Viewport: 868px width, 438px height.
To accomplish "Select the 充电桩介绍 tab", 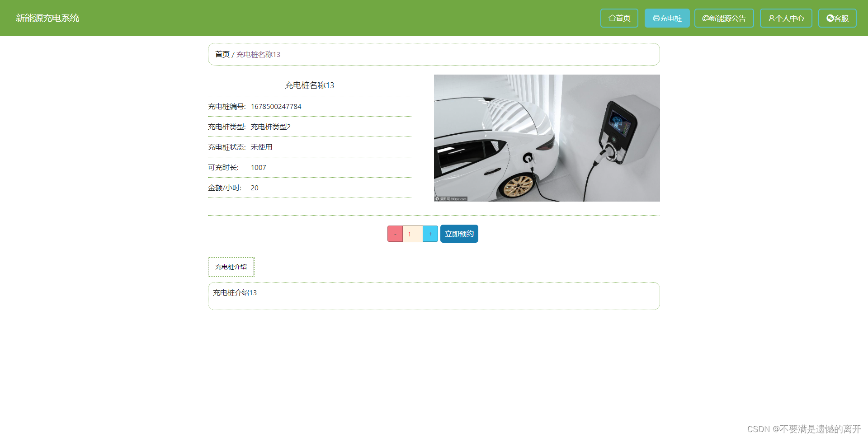I will 231,267.
